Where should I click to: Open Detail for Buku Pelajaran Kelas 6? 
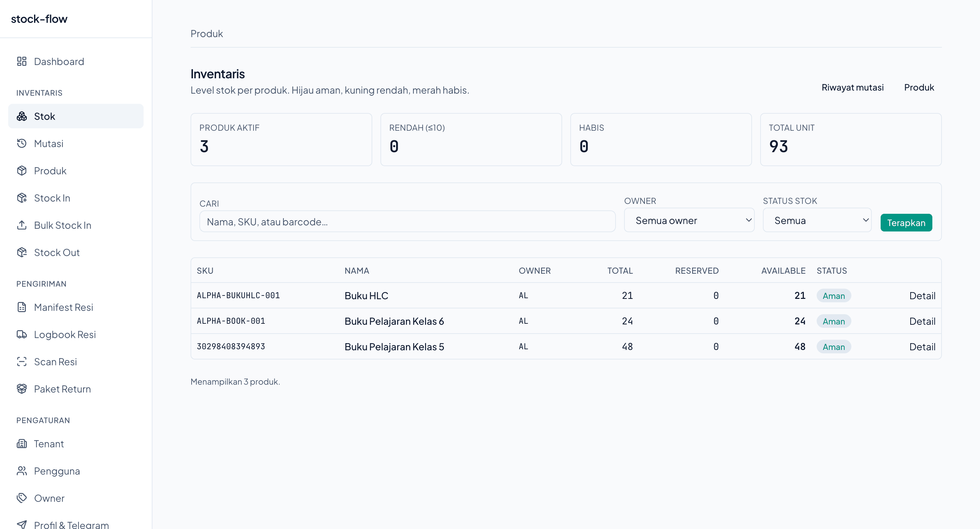point(922,321)
